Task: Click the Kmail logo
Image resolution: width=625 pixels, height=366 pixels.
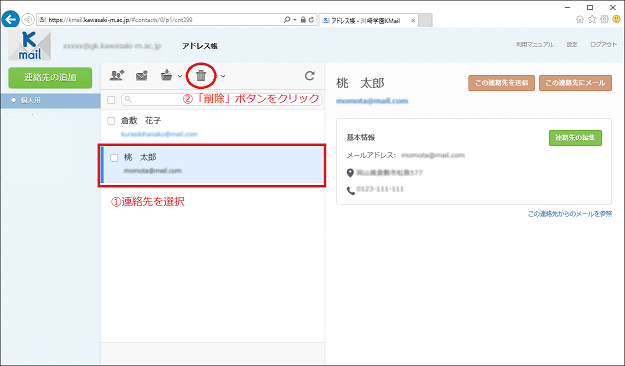Action: coord(29,45)
